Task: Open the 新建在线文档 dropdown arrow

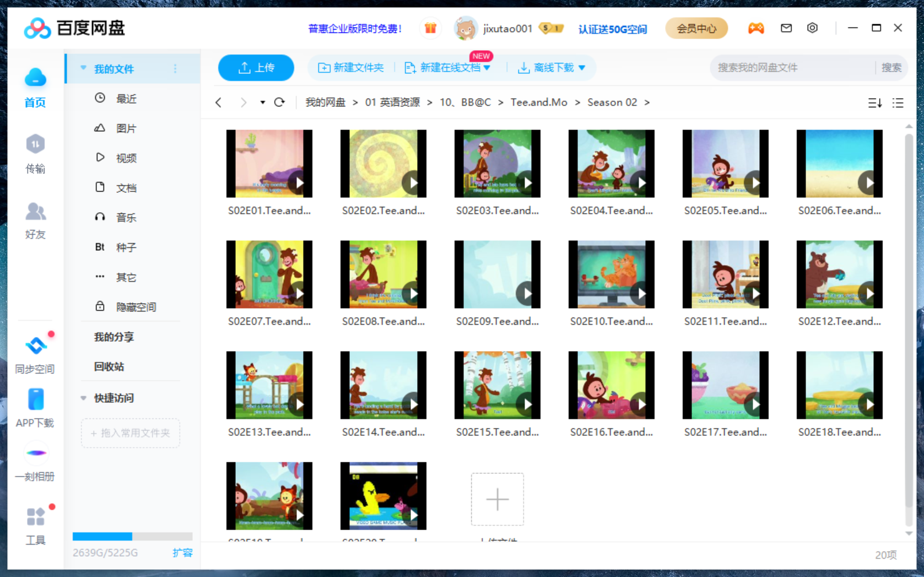Action: point(487,68)
